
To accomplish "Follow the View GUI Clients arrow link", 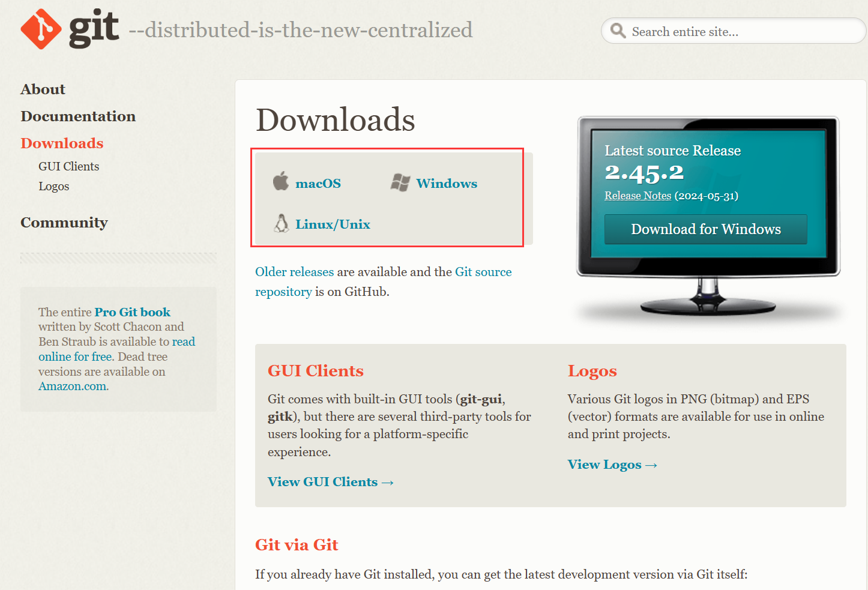I will (331, 482).
